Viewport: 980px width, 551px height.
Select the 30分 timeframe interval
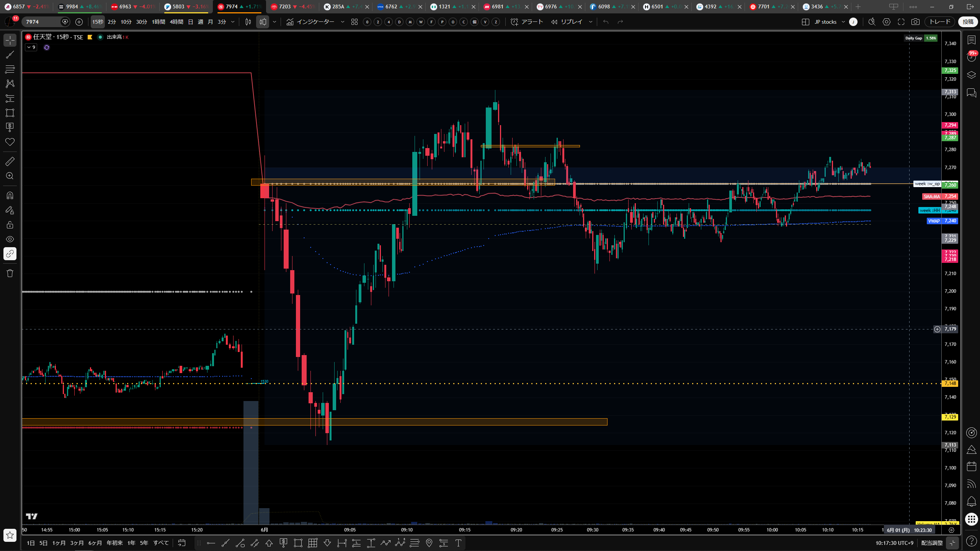142,22
